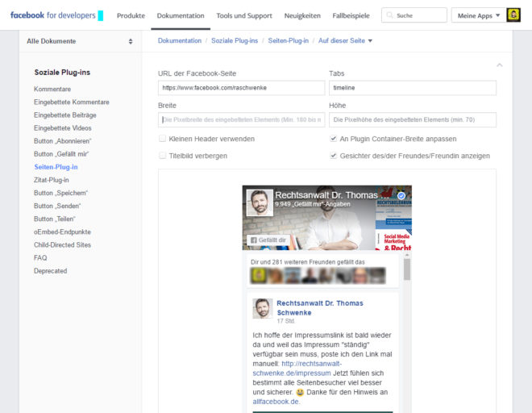Screen dimensions: 532x413
Task: Click the page title in plugin header
Action: 332,195
